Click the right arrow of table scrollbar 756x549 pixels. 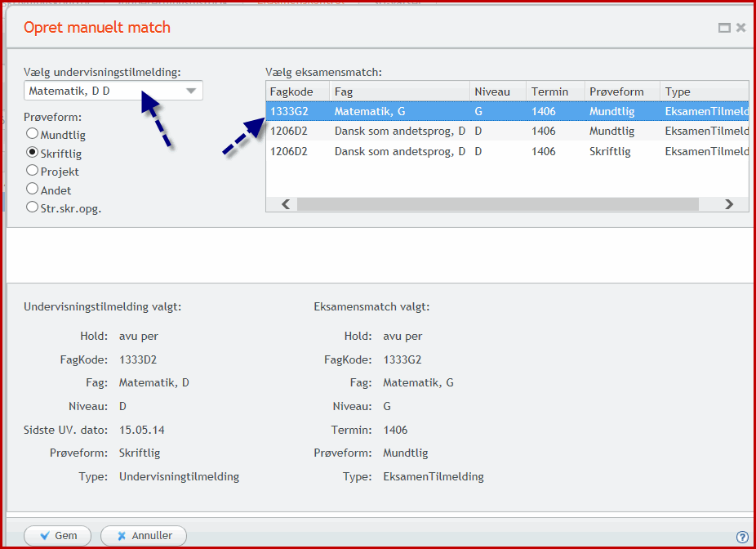pyautogui.click(x=729, y=204)
